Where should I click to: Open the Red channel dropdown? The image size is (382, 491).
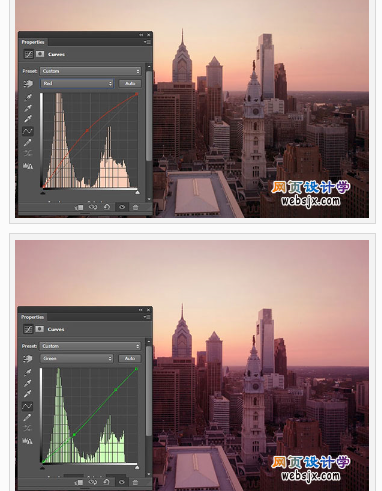click(x=77, y=83)
